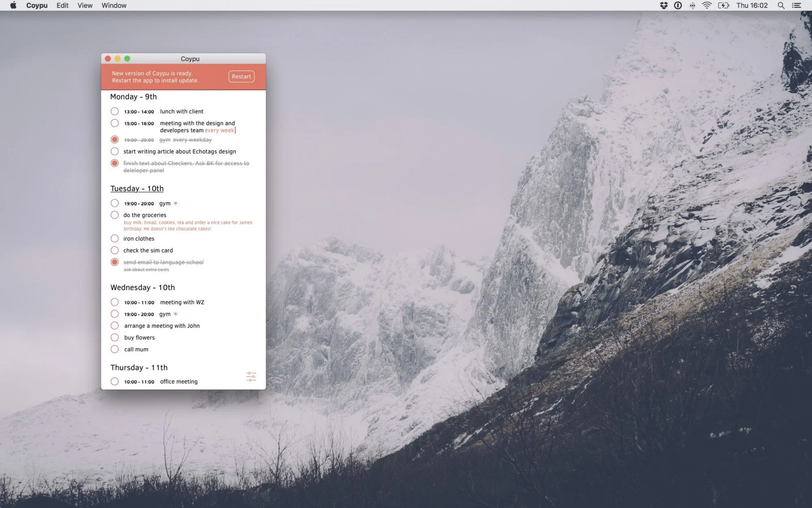Click the Thu 16:02 clock

tap(752, 5)
